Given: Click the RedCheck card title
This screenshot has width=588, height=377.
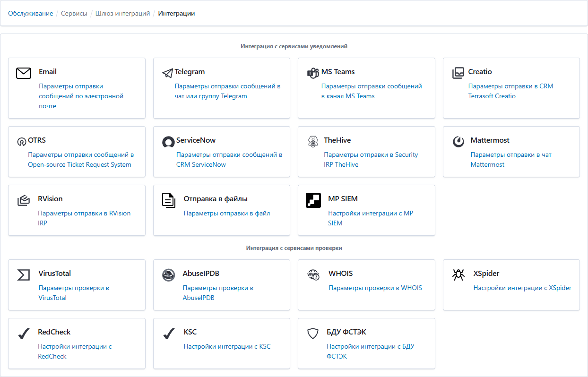Looking at the screenshot, I should coord(54,332).
